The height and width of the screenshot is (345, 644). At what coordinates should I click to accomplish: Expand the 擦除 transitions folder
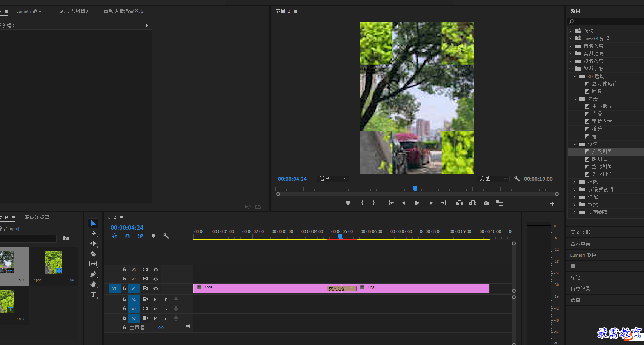pyautogui.click(x=575, y=182)
